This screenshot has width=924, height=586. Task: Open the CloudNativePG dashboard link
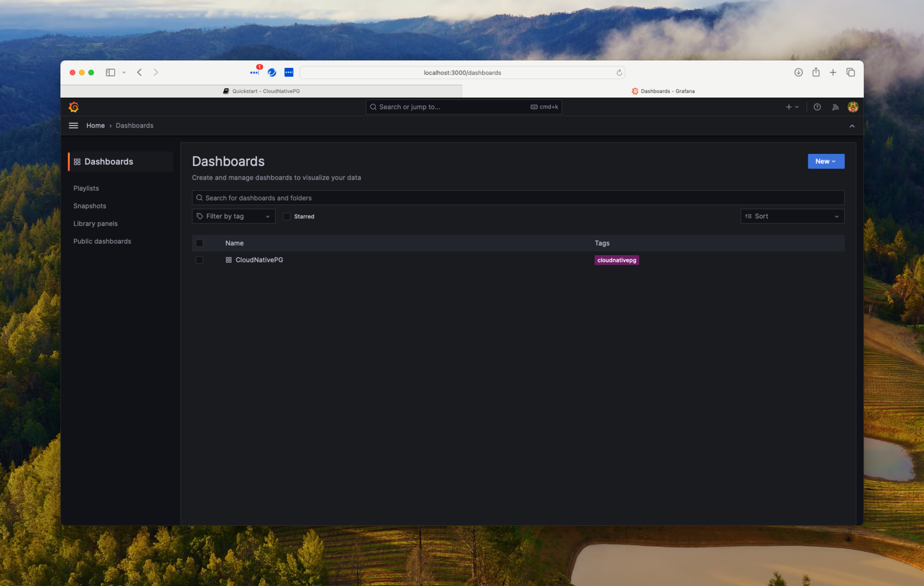259,260
